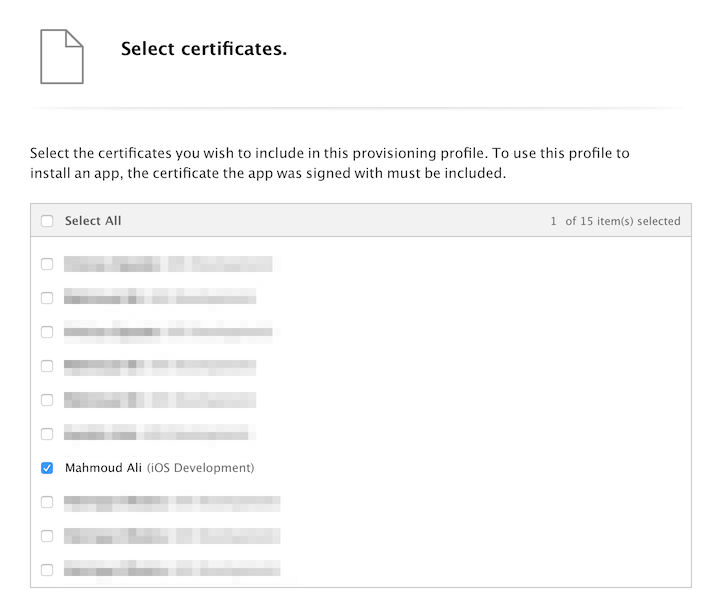
Task: Check the second checkbox below Mahmoud Ali
Action: tap(47, 536)
